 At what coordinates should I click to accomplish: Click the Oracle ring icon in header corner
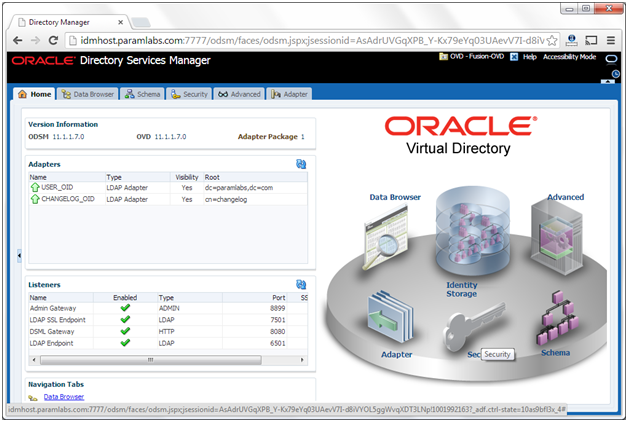click(x=611, y=59)
